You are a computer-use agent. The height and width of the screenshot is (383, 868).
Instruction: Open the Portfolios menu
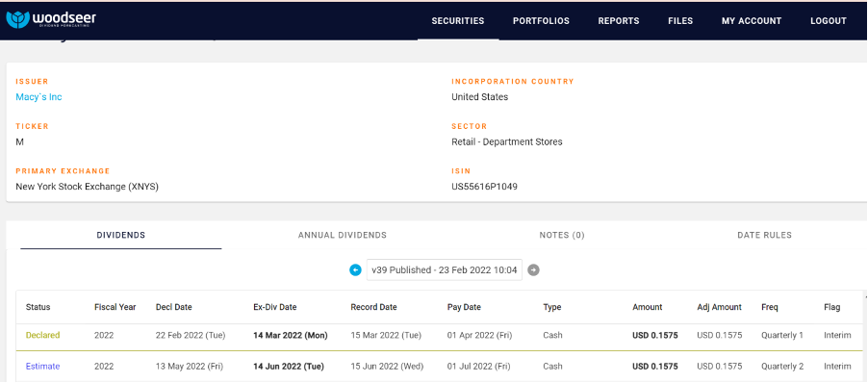tap(541, 21)
